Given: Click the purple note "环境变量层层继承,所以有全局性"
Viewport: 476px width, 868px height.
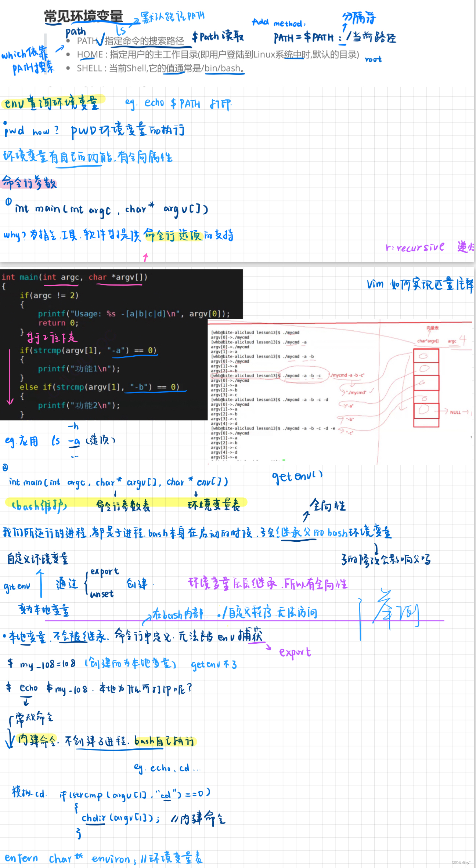Looking at the screenshot, I should [267, 583].
